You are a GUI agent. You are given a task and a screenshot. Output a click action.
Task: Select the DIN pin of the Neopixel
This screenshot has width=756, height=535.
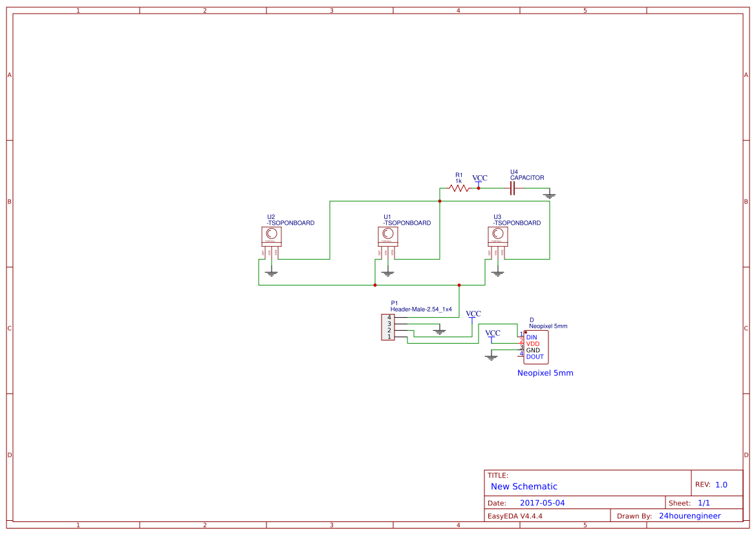click(531, 337)
